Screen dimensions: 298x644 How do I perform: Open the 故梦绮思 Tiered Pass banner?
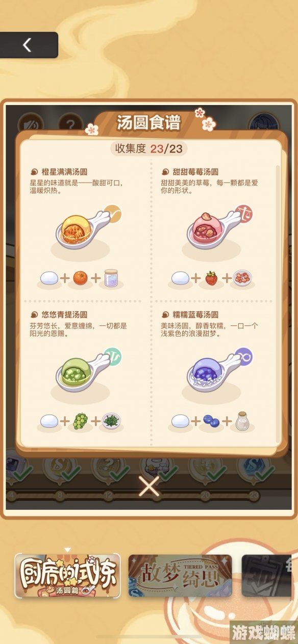180,576
